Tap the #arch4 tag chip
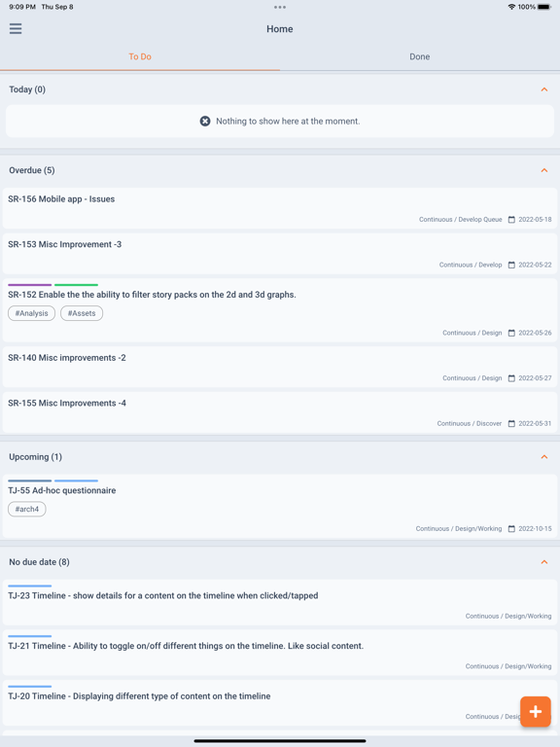The height and width of the screenshot is (747, 560). [27, 510]
